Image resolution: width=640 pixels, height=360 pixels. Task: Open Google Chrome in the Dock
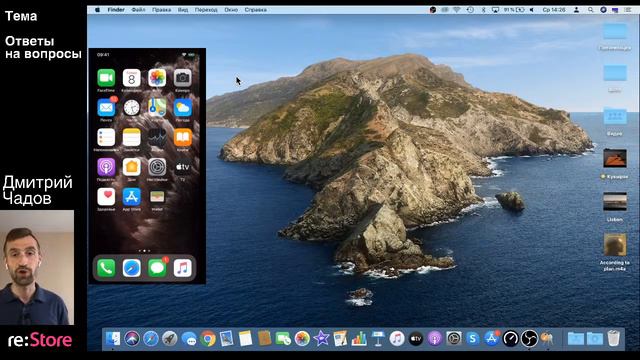(208, 339)
